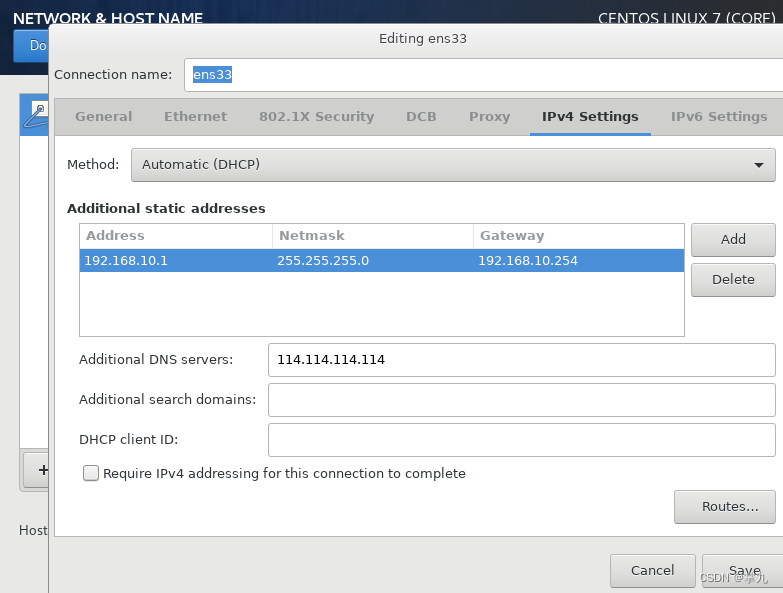Click the Add address button
Viewport: 783px width, 593px height.
point(733,239)
